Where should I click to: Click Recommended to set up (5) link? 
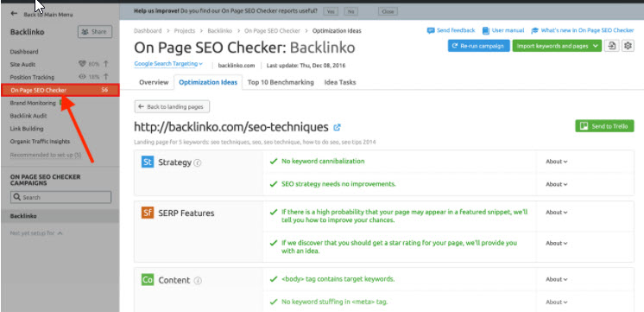pos(46,155)
